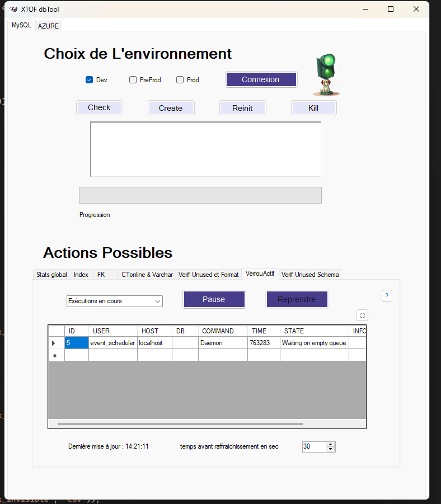
Task: Sort by the ID column header
Action: pos(77,331)
